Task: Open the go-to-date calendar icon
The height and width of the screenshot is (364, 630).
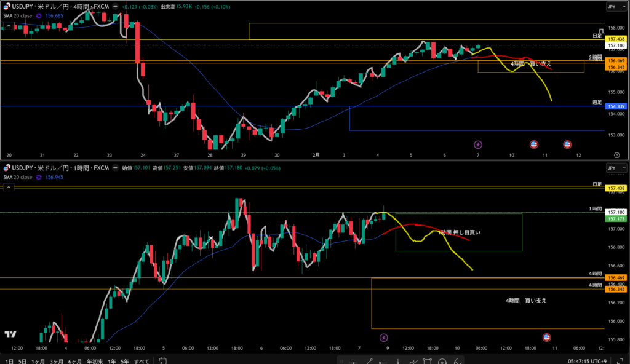Action: coord(162,360)
